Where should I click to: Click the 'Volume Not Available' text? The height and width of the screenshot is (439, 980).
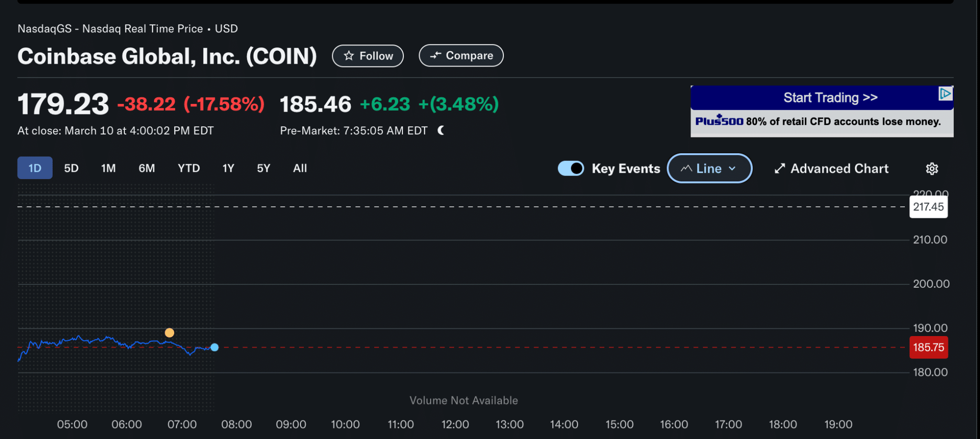click(464, 400)
